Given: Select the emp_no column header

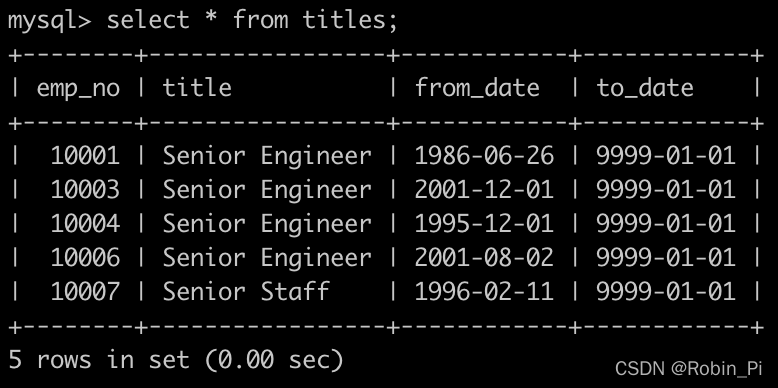Looking at the screenshot, I should (x=78, y=89).
